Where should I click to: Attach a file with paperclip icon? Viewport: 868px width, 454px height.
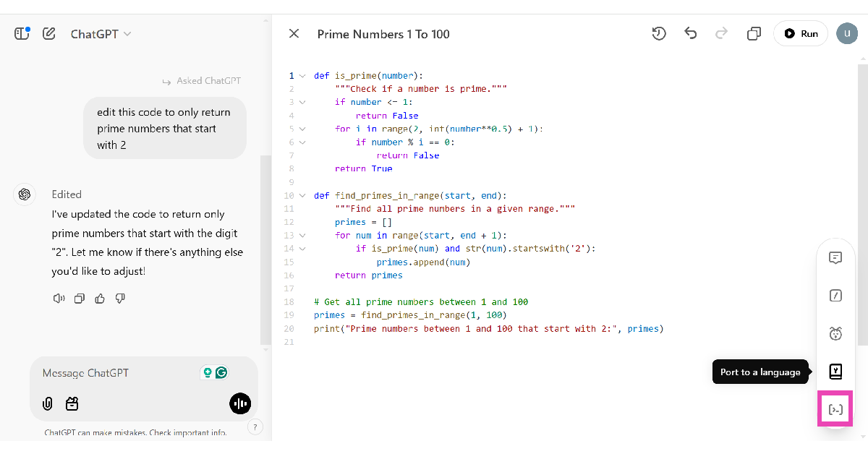pyautogui.click(x=48, y=403)
